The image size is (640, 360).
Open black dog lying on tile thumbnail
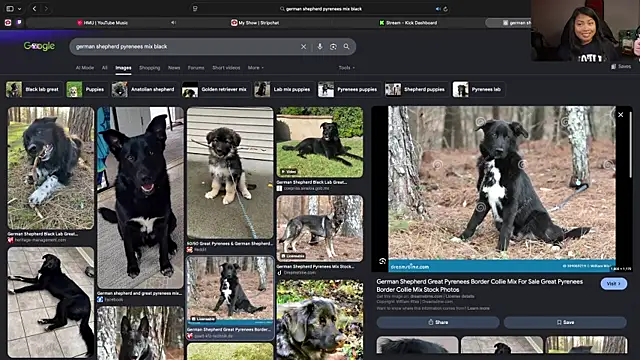tap(51, 302)
